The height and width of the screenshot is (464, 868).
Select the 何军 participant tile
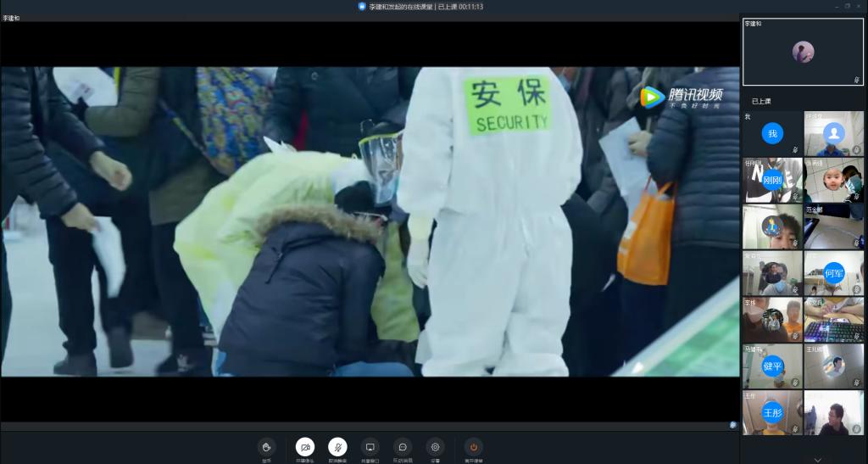pyautogui.click(x=833, y=273)
